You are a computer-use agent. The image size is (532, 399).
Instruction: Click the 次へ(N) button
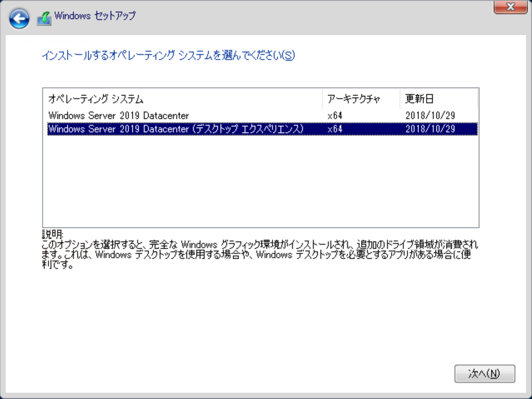pyautogui.click(x=484, y=373)
